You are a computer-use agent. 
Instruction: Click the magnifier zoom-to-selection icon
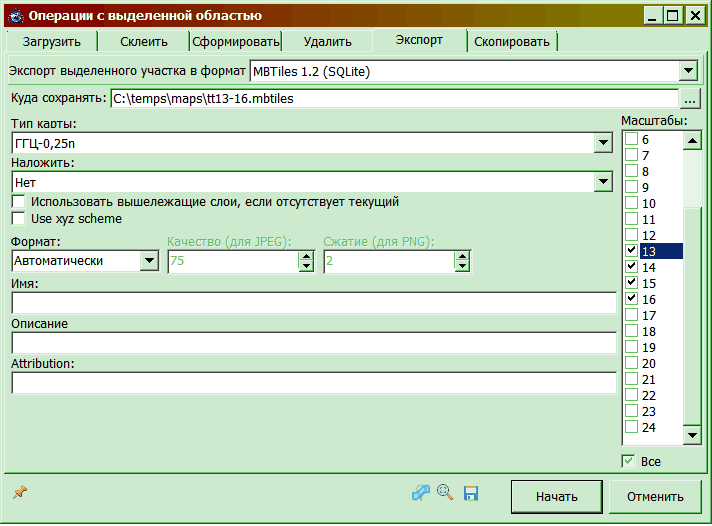pyautogui.click(x=446, y=493)
